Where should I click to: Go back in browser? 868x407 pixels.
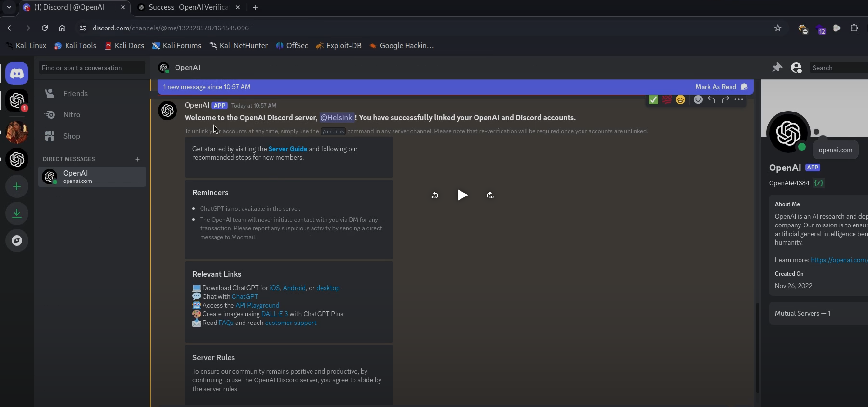(10, 28)
